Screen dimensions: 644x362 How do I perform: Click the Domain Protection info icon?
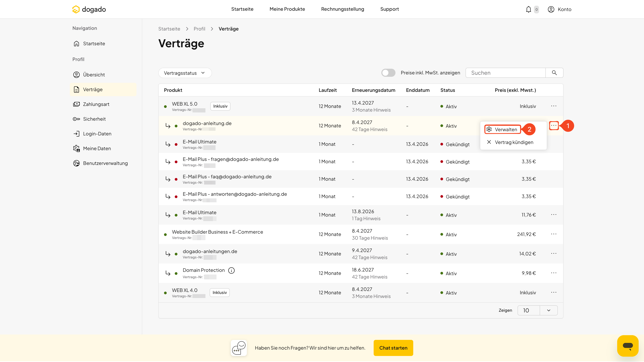(231, 270)
